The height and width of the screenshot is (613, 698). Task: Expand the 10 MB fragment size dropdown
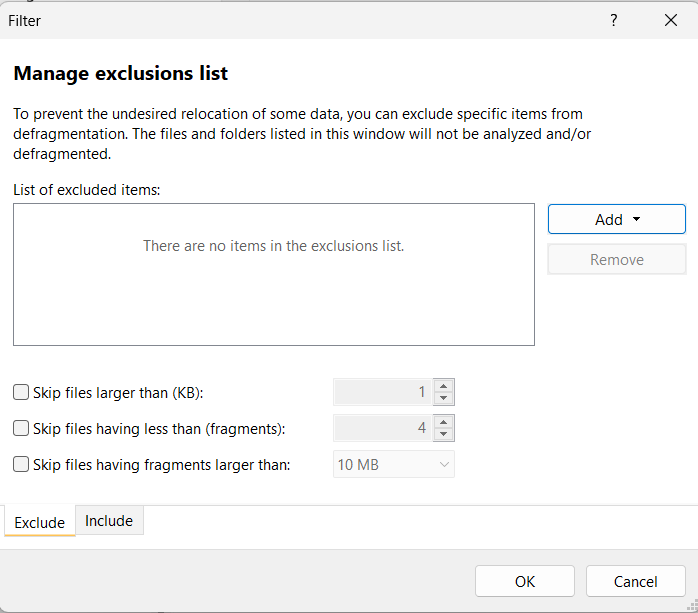click(x=393, y=464)
